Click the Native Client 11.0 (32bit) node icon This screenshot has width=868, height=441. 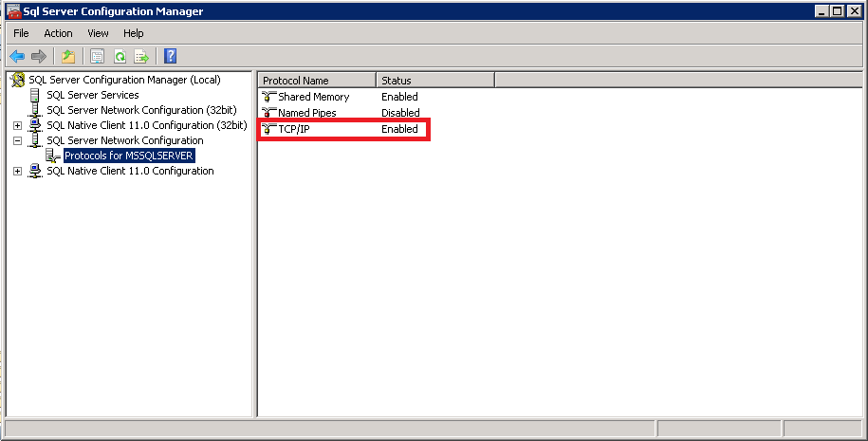click(x=35, y=125)
